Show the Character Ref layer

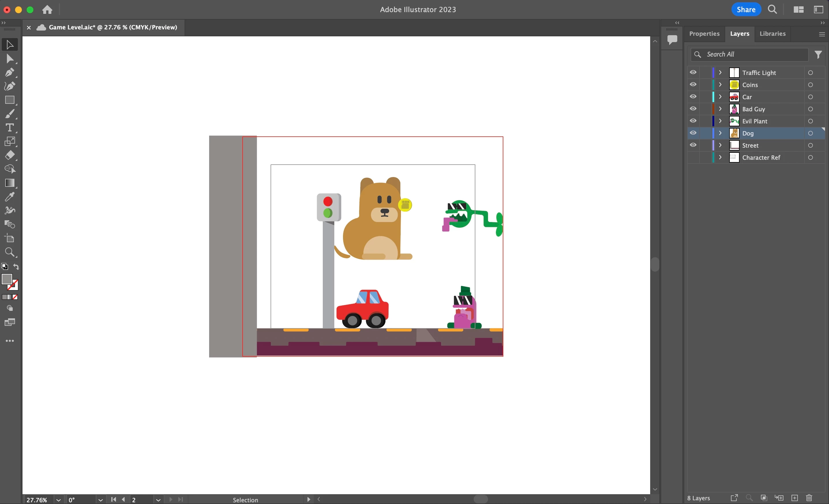[693, 157]
